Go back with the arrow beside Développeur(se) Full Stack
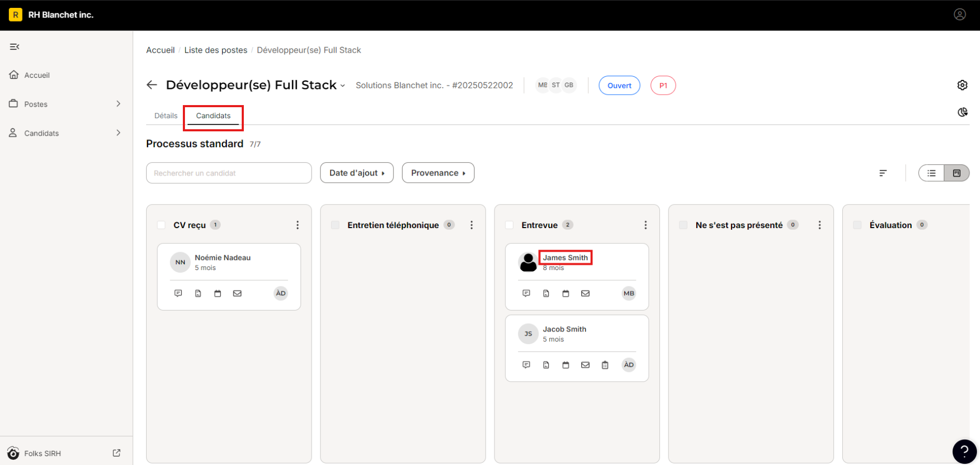Screen dimensions: 980x465 tap(152, 85)
